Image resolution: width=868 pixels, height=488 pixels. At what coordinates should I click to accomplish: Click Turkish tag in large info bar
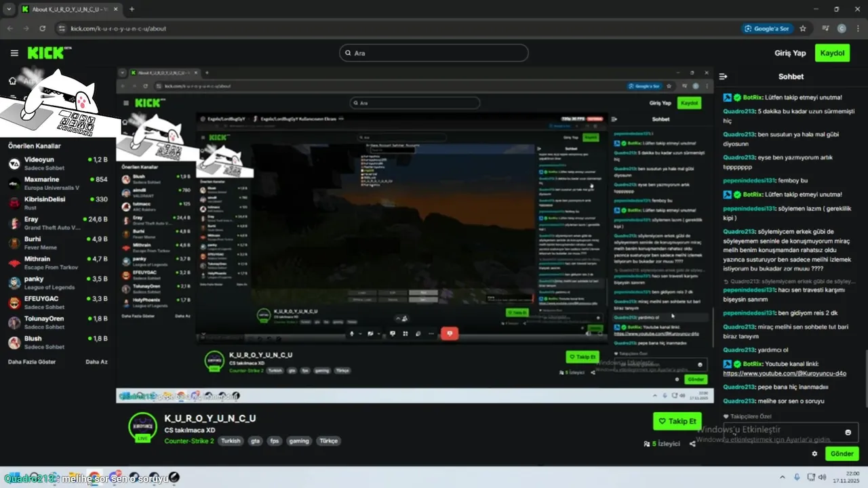click(231, 441)
